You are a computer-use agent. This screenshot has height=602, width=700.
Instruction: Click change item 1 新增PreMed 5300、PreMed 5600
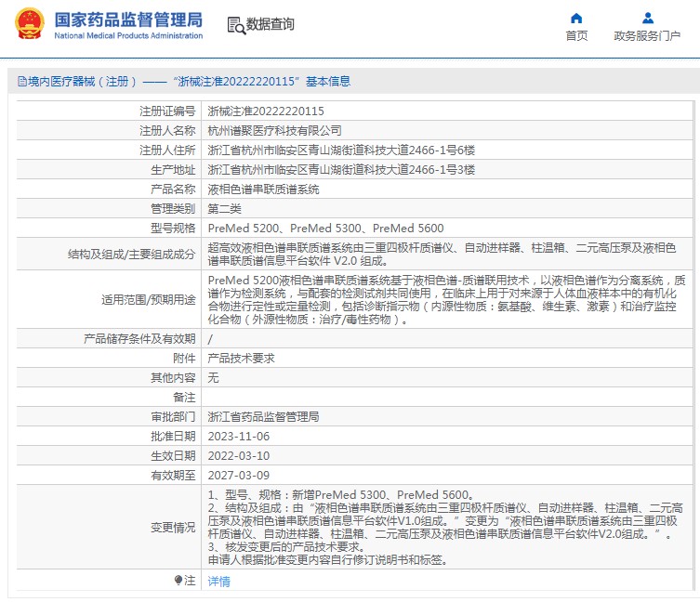coord(340,495)
